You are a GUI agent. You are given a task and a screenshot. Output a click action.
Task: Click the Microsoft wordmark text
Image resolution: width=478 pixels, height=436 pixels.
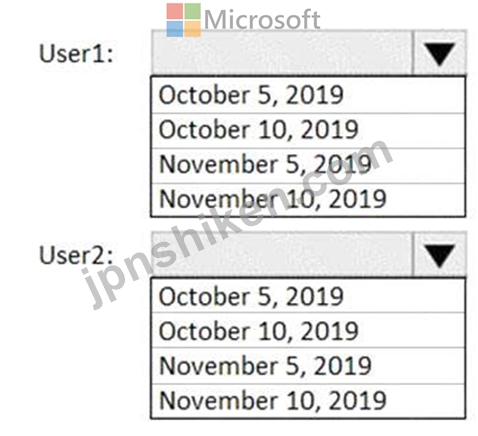tap(262, 20)
